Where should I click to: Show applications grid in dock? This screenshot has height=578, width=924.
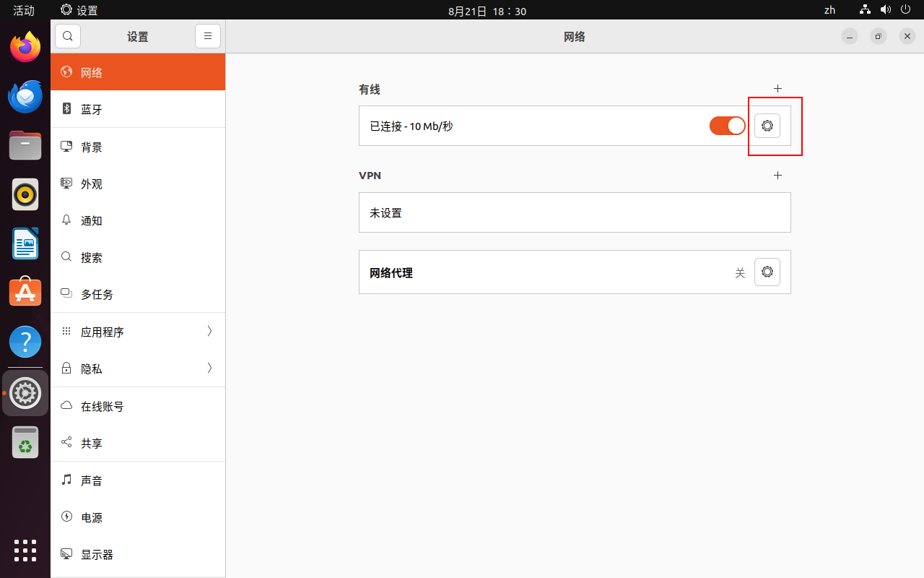(25, 550)
